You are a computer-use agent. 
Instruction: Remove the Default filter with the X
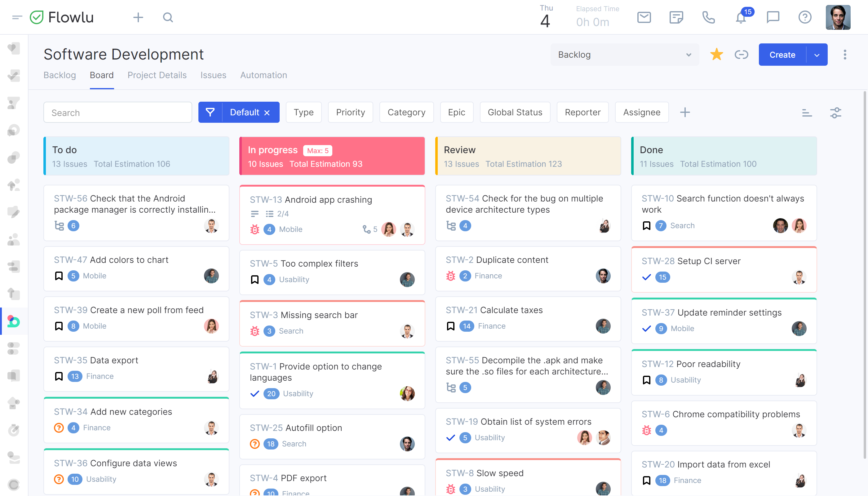pos(267,113)
